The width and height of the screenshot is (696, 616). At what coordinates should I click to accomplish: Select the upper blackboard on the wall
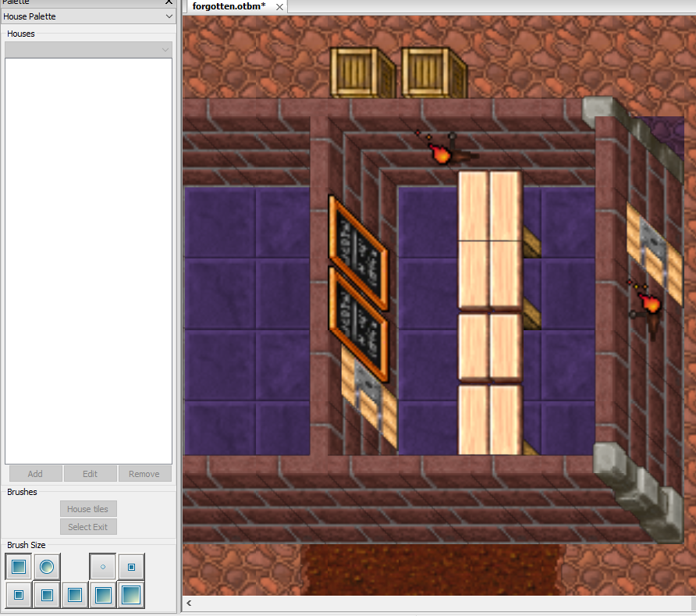[x=359, y=252]
